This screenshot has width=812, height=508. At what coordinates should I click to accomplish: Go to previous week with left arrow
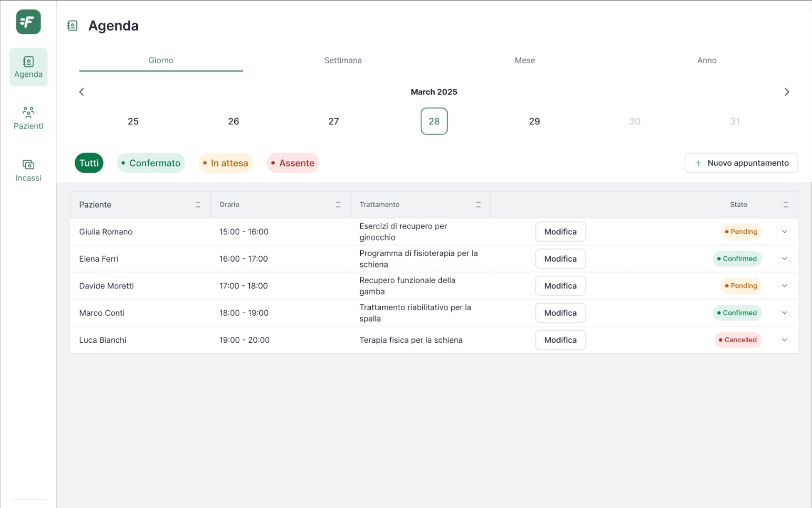coord(82,92)
